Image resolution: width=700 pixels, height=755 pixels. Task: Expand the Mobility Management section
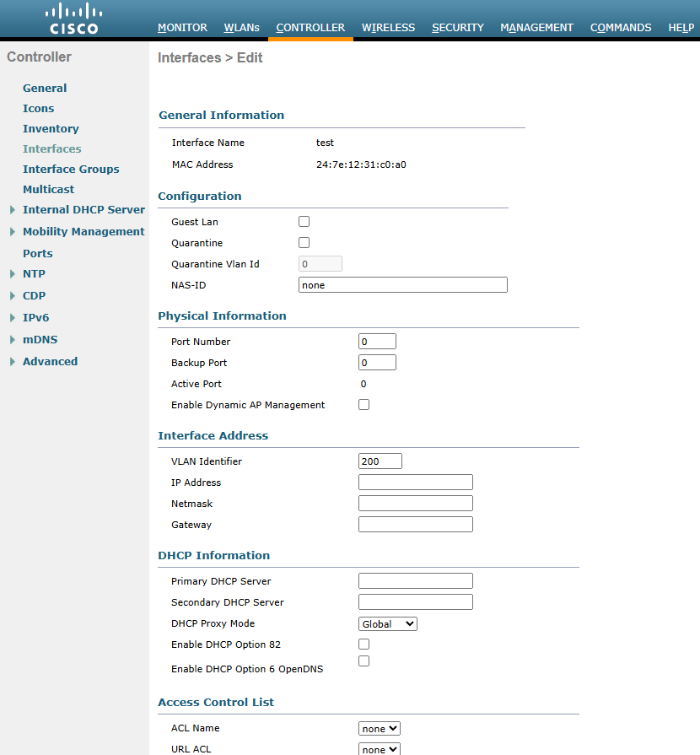click(x=83, y=231)
